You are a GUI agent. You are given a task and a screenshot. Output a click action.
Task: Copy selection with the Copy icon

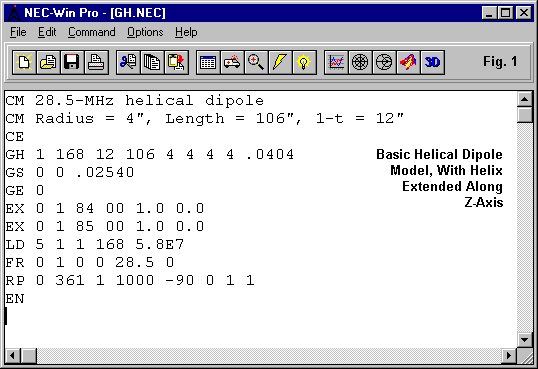152,62
